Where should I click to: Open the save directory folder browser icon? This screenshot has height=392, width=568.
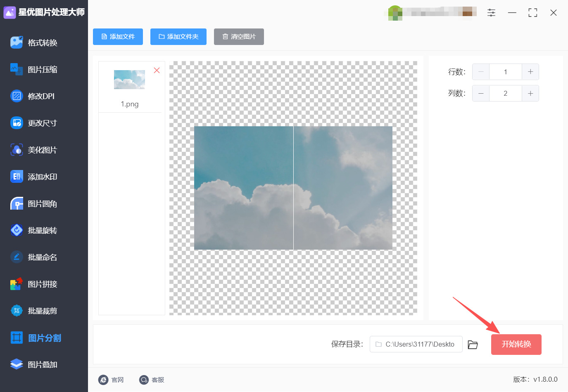[x=473, y=345]
